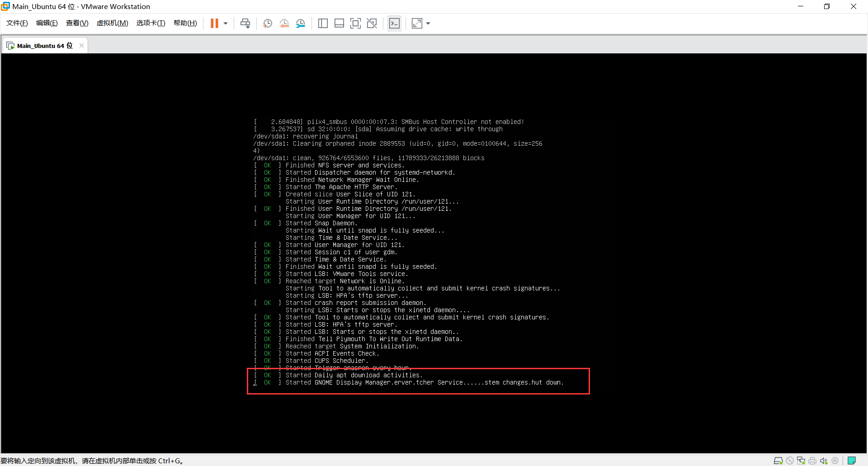The height and width of the screenshot is (466, 868).
Task: Open the 文件(F) menu
Action: (17, 23)
